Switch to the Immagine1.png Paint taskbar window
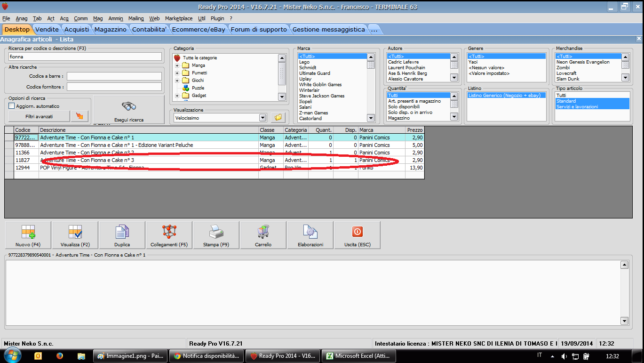The width and height of the screenshot is (644, 363). pos(130,356)
